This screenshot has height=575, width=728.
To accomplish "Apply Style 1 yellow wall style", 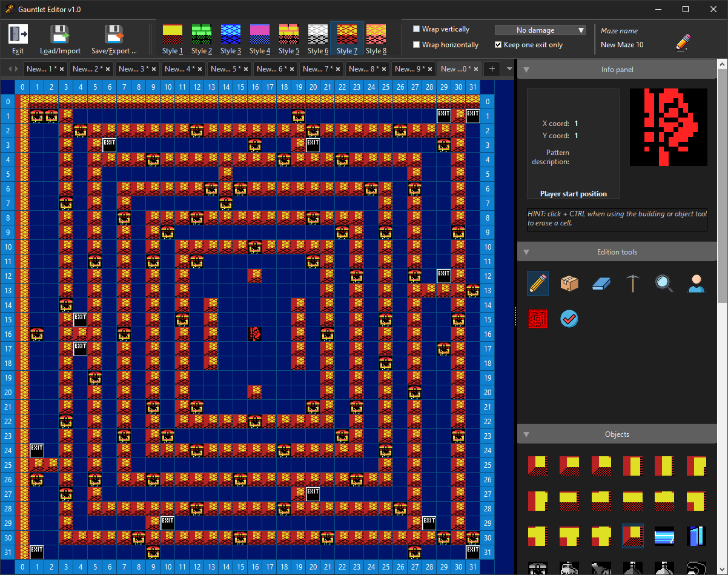I will pos(173,39).
